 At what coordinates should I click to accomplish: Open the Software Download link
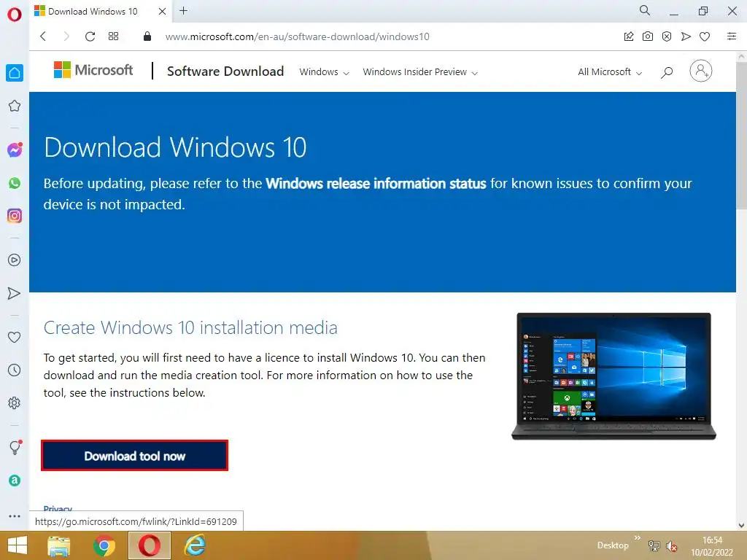pyautogui.click(x=225, y=71)
